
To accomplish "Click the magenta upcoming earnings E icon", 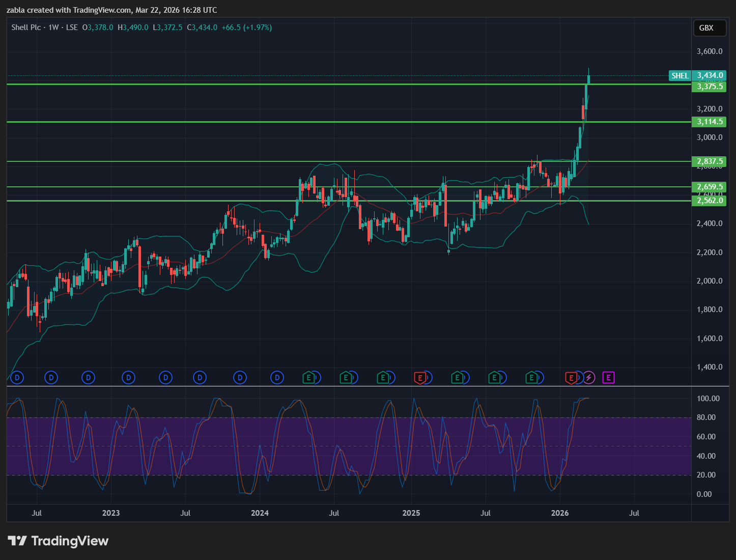I will coord(608,378).
